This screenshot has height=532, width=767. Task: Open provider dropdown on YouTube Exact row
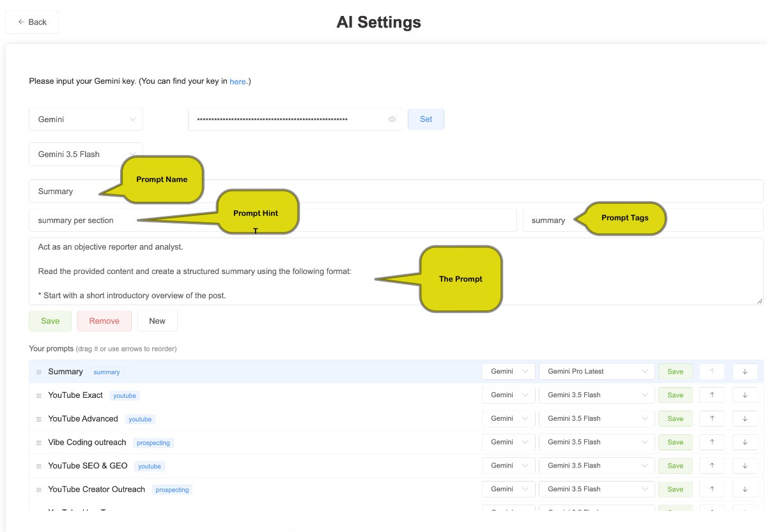coord(509,395)
